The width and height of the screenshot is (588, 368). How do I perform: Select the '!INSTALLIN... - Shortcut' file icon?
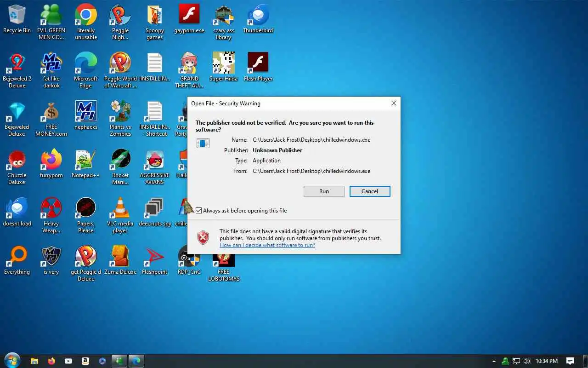point(155,119)
